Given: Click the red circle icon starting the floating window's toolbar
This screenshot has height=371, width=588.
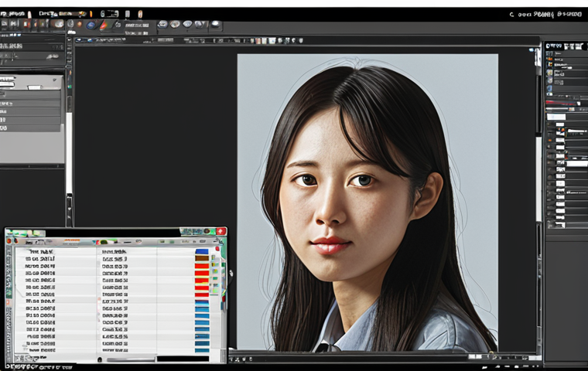Looking at the screenshot, I should [9, 241].
